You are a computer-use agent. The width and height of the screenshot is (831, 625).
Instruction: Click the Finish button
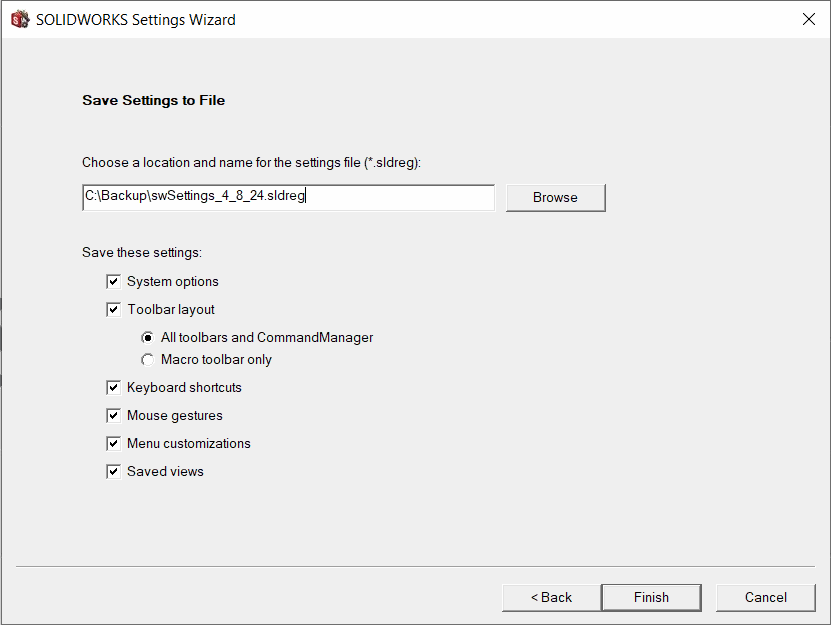[651, 597]
